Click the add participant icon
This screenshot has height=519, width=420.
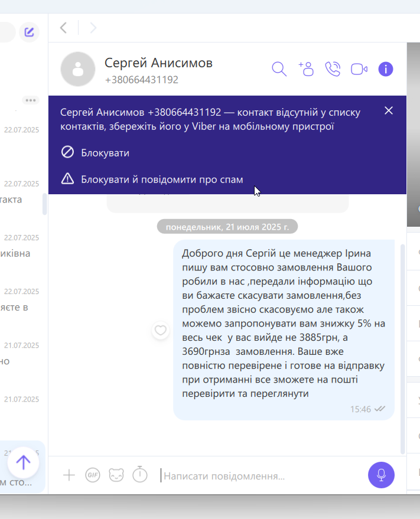coord(306,69)
